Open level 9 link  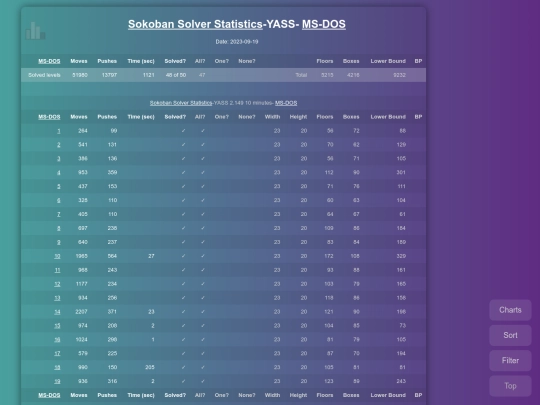click(59, 242)
